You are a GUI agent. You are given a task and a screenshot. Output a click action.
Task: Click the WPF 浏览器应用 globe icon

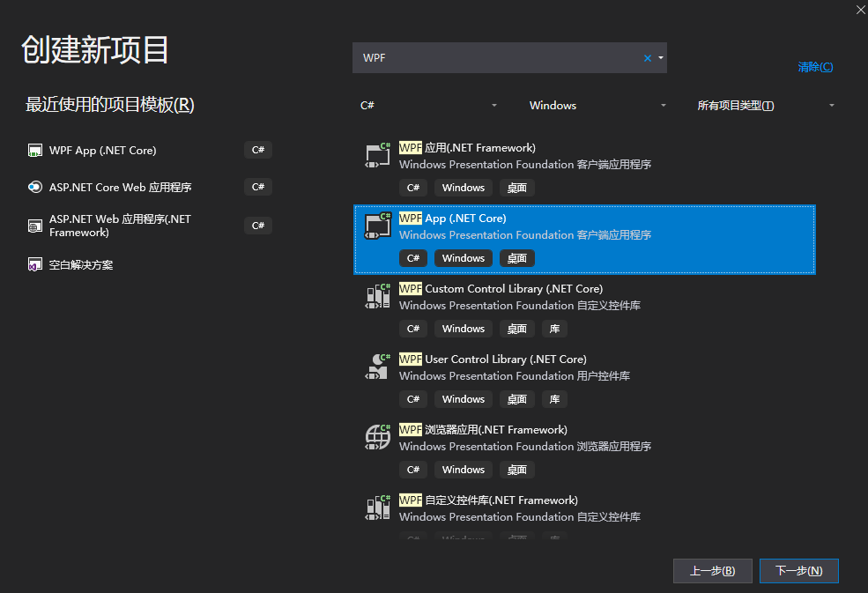tap(378, 436)
